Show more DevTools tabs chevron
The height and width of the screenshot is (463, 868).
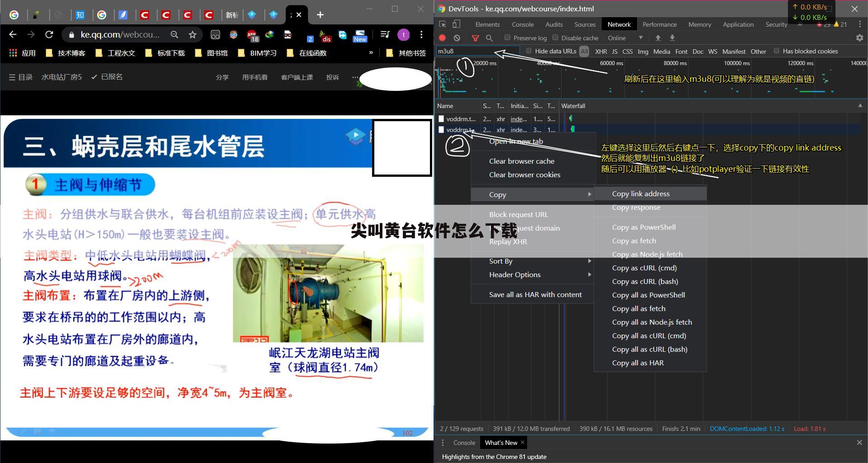point(800,24)
